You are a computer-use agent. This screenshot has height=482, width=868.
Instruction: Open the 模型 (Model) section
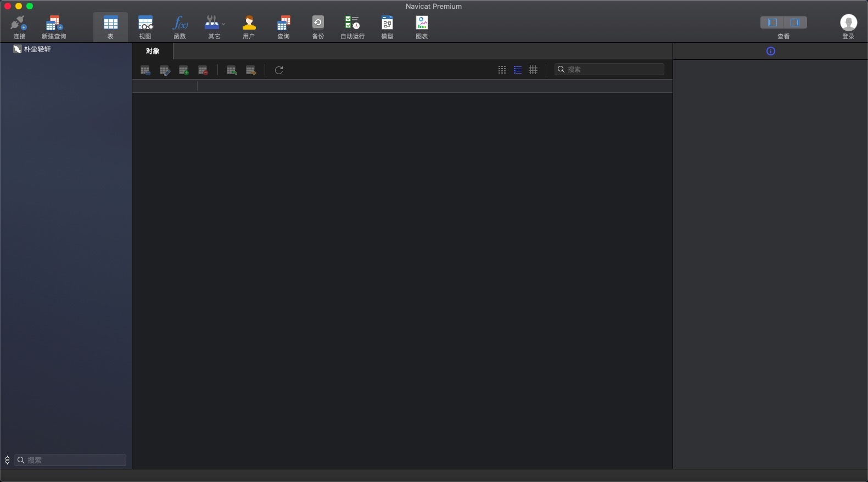[387, 27]
